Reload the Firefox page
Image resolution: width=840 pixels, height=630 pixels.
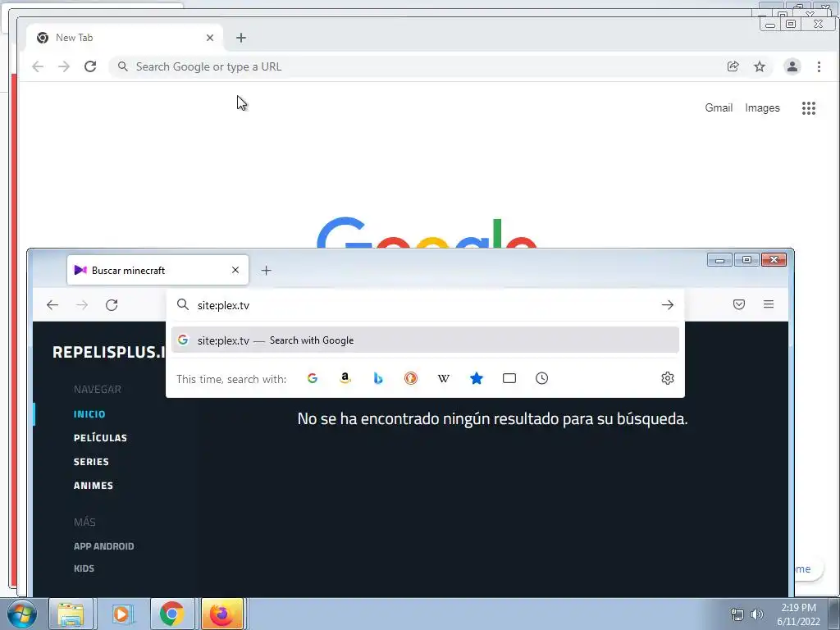tap(112, 305)
